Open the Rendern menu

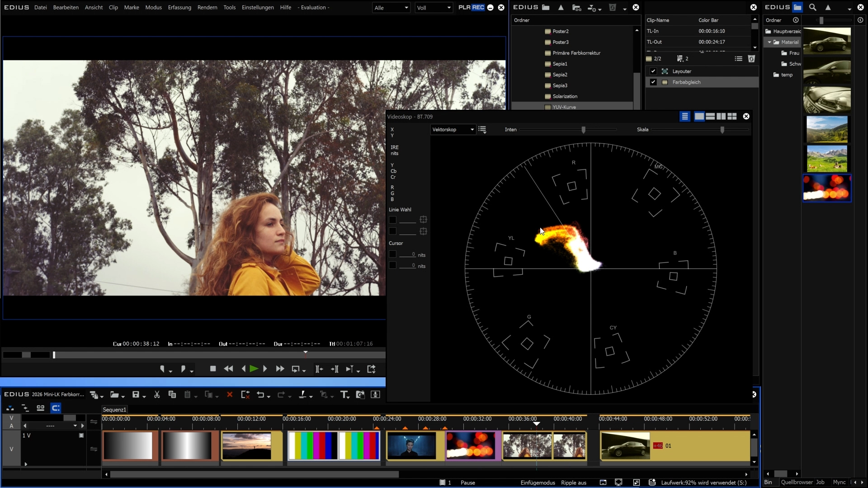pos(207,8)
